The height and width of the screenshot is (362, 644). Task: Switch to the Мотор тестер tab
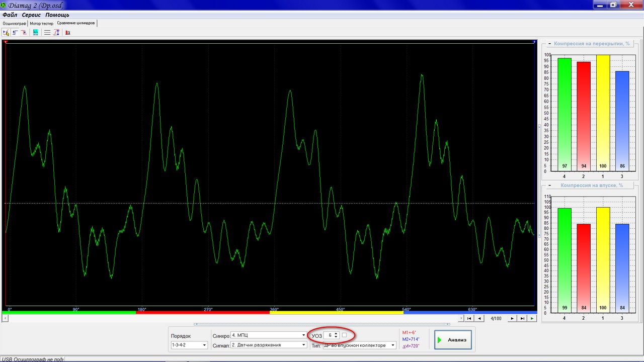tap(41, 23)
